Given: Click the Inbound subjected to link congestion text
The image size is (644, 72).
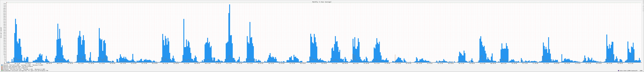Looking at the screenshot, I should (x=15, y=68).
